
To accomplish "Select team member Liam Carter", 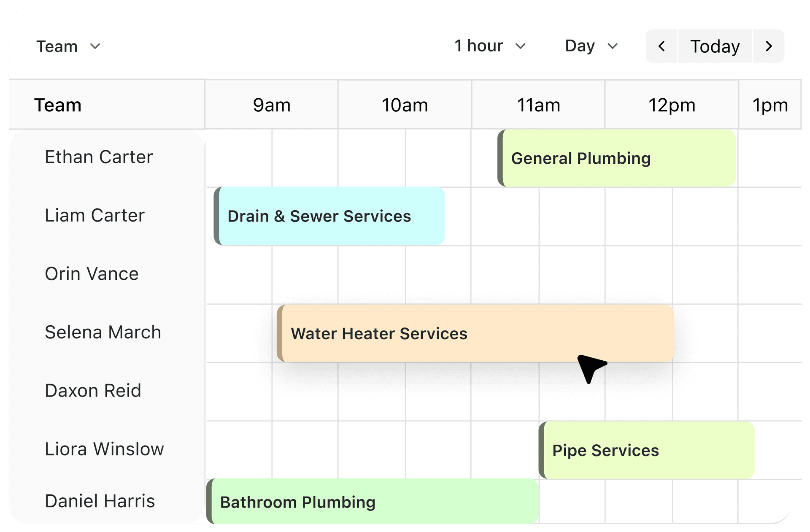I will coord(94,215).
